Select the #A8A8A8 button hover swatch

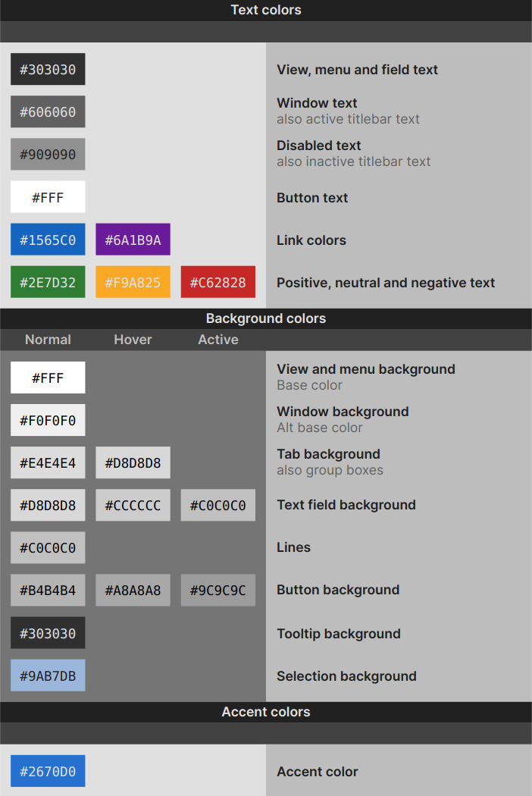[x=133, y=591]
